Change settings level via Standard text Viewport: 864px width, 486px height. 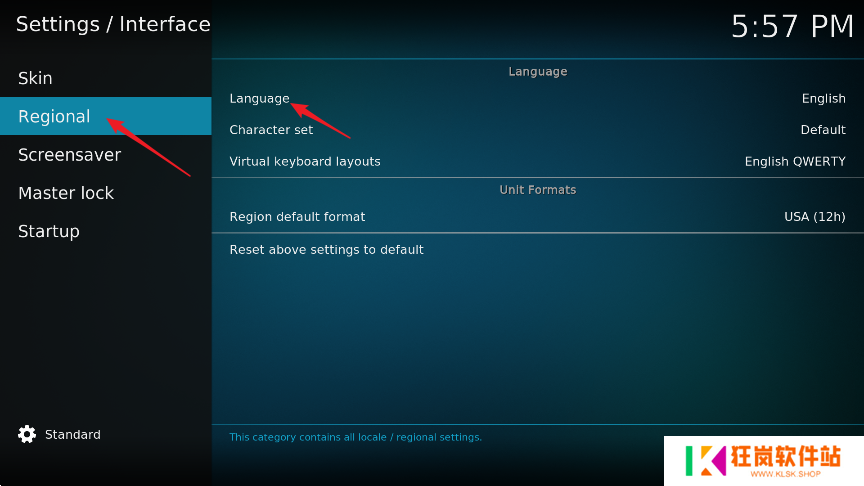pyautogui.click(x=73, y=435)
